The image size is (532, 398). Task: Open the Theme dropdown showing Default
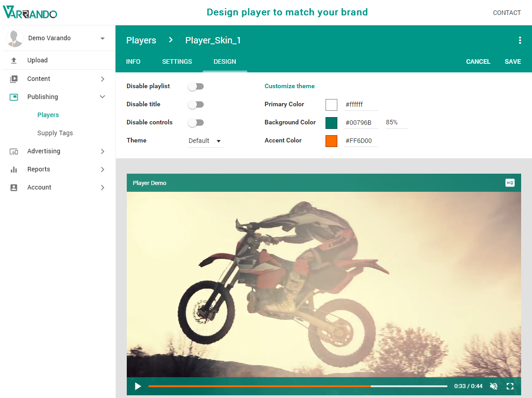204,141
